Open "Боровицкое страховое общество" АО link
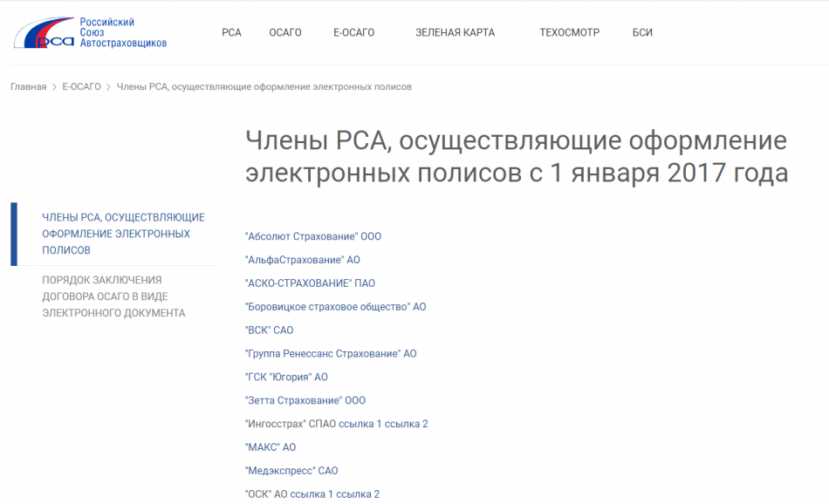 (x=335, y=307)
